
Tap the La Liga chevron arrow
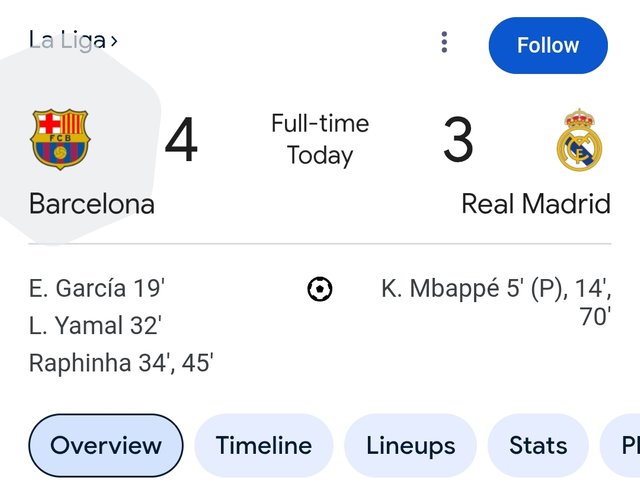(x=114, y=41)
